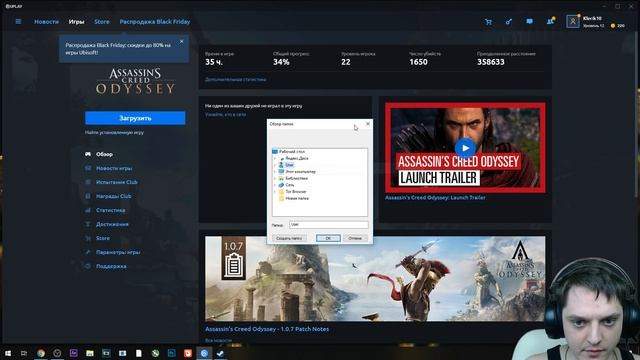Click the user profile avatar

(x=573, y=22)
